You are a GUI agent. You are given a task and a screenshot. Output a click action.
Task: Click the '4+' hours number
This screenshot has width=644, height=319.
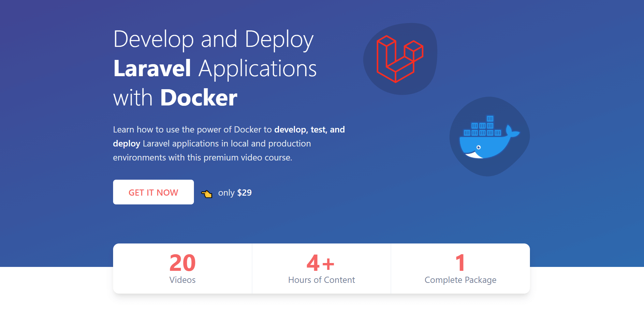point(321,263)
